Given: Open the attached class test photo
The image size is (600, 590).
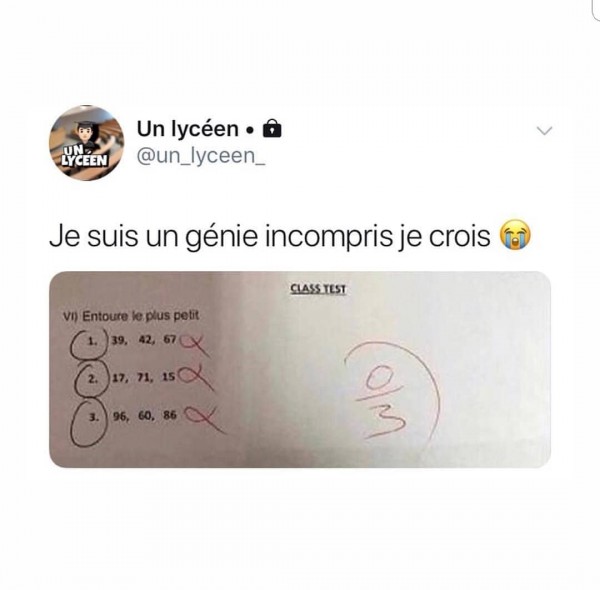Looking at the screenshot, I should pos(300,369).
